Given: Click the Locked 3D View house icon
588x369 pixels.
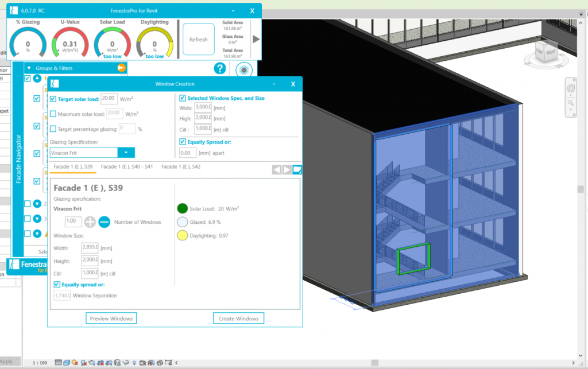Looking at the screenshot, I should pos(117,363).
